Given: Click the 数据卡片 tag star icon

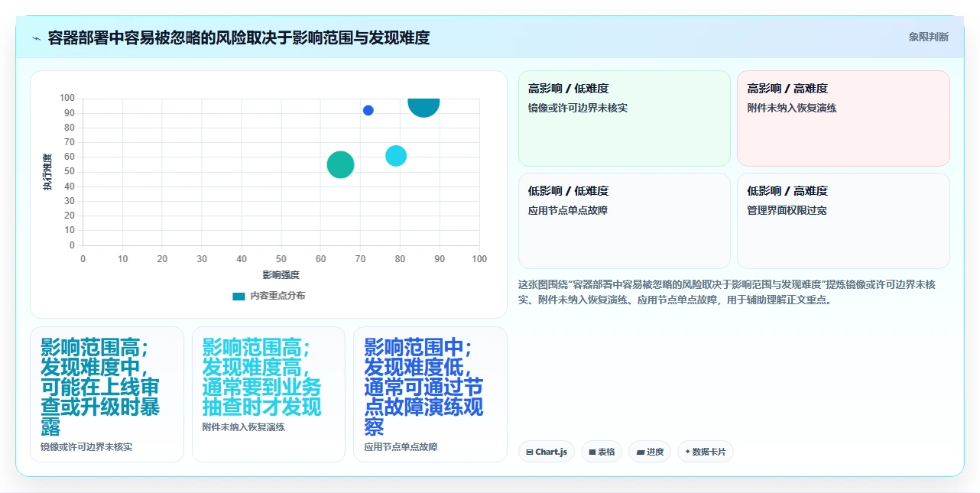Looking at the screenshot, I should [687, 452].
